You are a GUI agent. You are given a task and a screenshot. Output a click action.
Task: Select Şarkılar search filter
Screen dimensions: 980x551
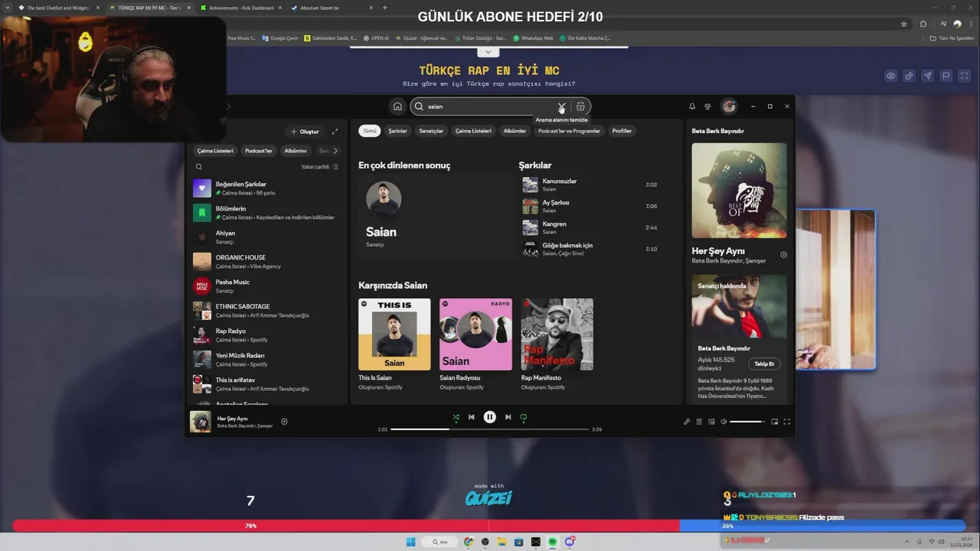[x=398, y=131]
